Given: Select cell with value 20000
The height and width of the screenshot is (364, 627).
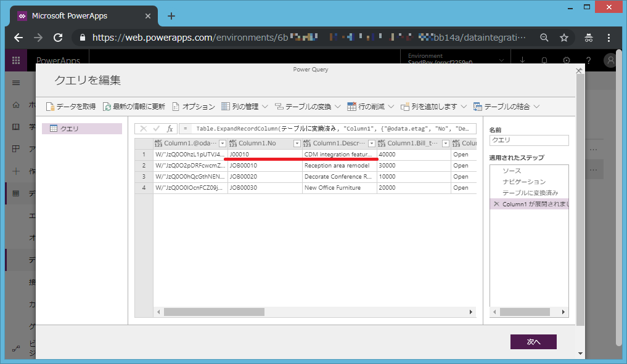Looking at the screenshot, I should click(414, 188).
